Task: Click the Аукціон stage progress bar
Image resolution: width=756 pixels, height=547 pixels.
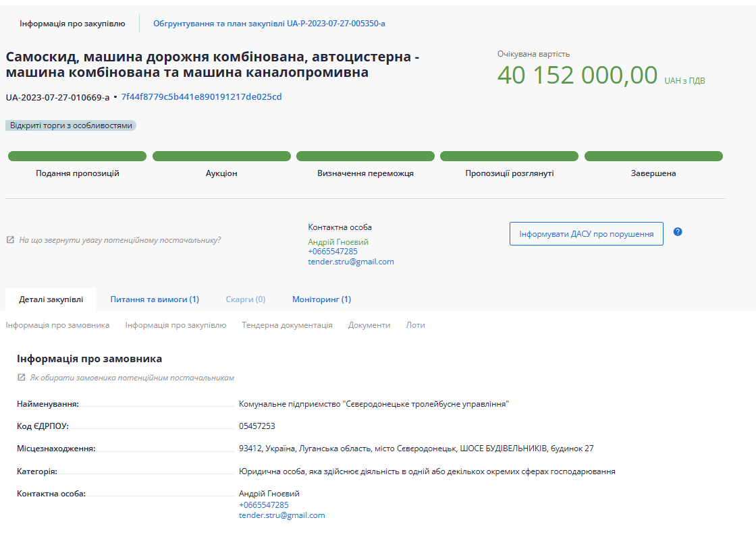Action: point(221,156)
